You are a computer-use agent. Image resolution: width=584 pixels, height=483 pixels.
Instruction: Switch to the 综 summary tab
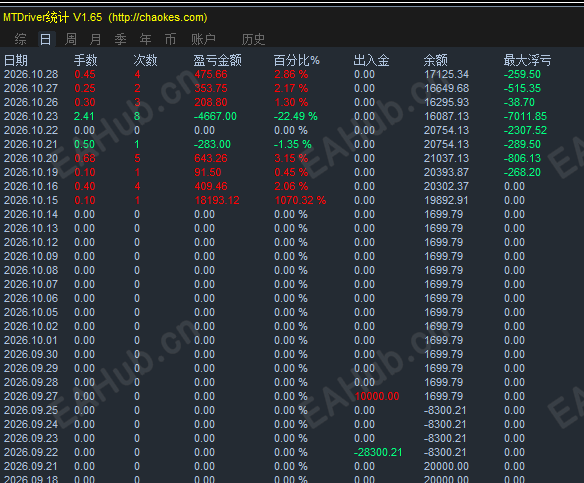pos(20,39)
